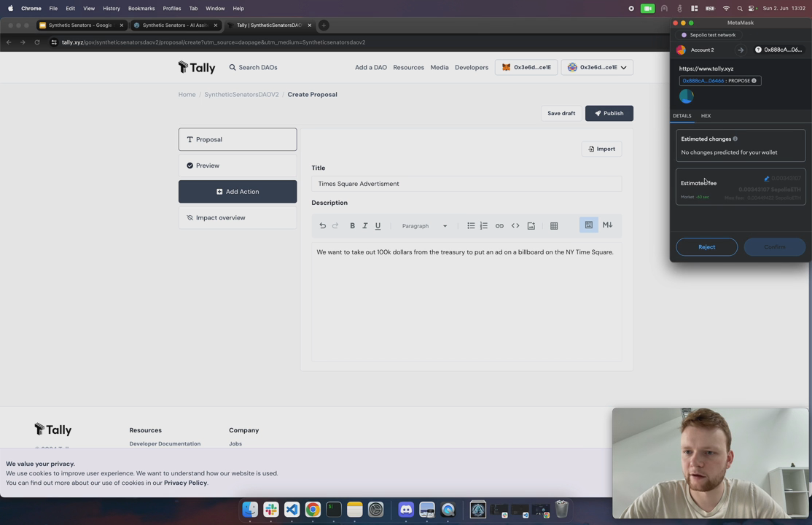The height and width of the screenshot is (525, 812).
Task: Switch to rich text editor view
Action: pos(589,225)
